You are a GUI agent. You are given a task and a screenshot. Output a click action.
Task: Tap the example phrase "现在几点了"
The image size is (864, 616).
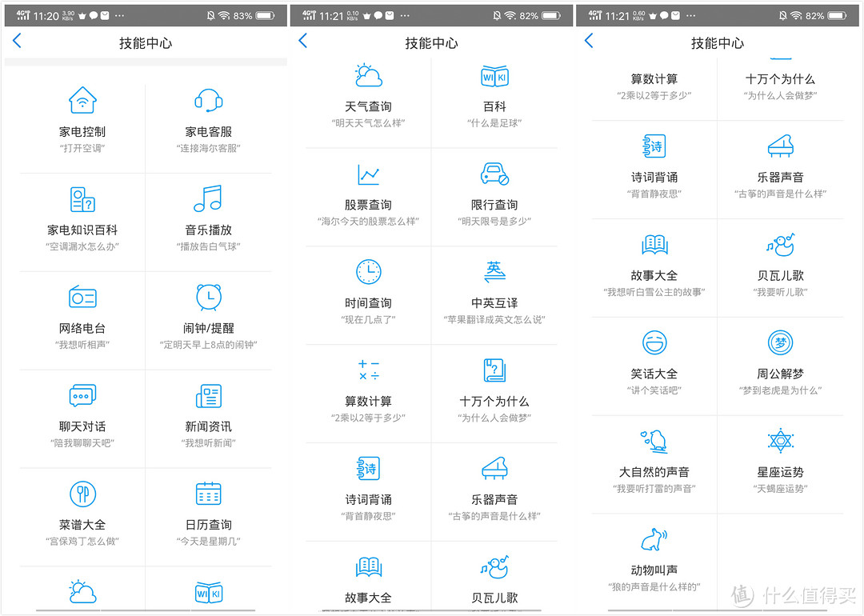coord(369,319)
